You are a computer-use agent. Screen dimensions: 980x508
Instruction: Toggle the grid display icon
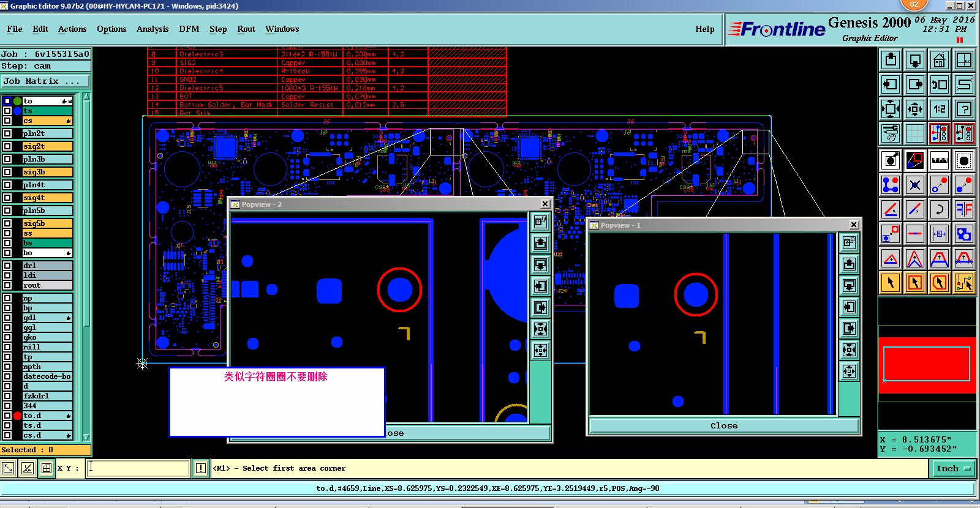(x=915, y=133)
